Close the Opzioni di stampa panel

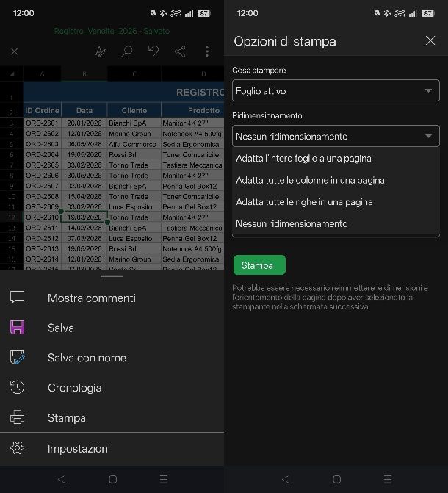(x=430, y=40)
